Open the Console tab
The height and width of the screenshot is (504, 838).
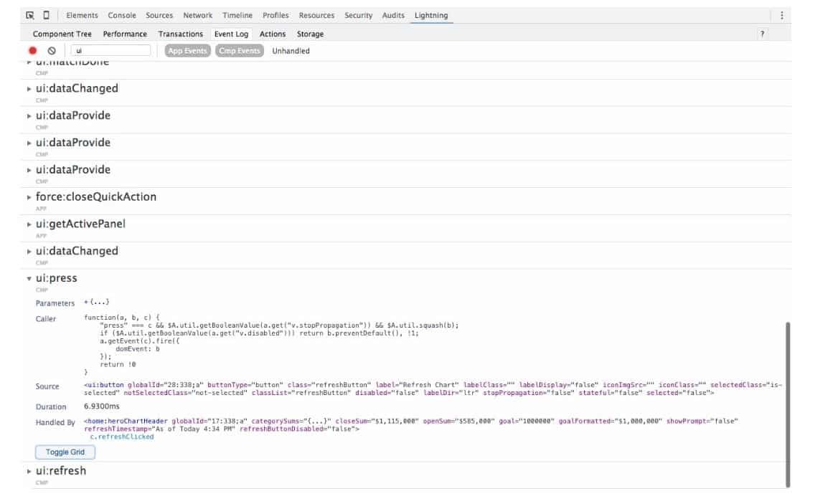click(x=122, y=15)
